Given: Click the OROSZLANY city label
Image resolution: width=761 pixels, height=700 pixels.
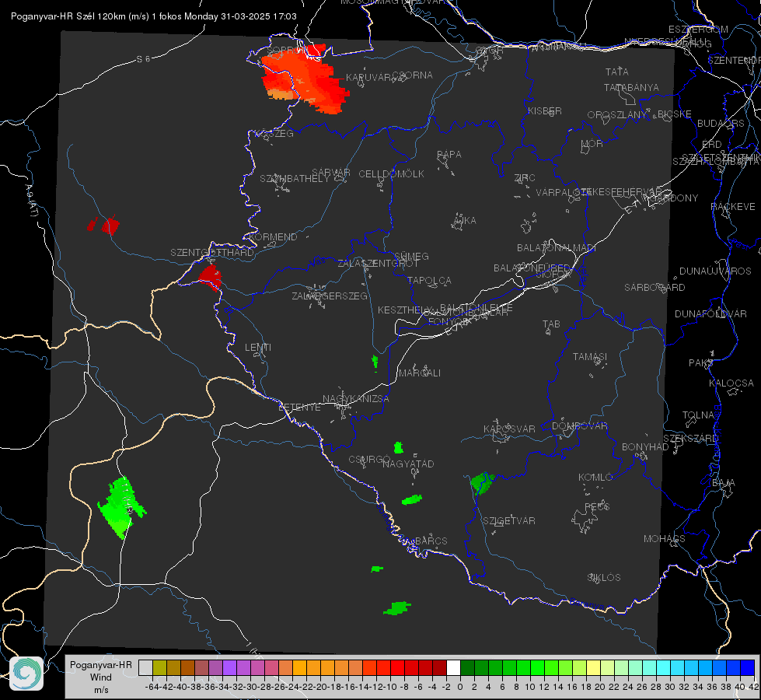Looking at the screenshot, I should (617, 115).
